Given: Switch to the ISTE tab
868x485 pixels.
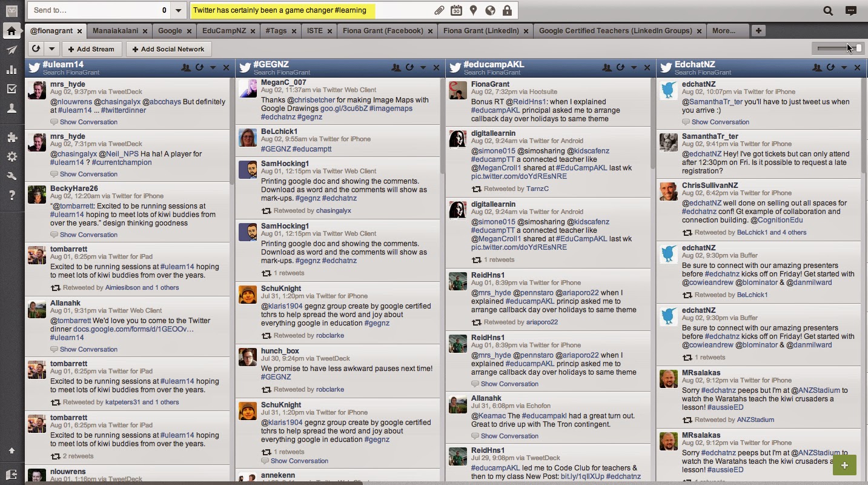Looking at the screenshot, I should coord(315,31).
